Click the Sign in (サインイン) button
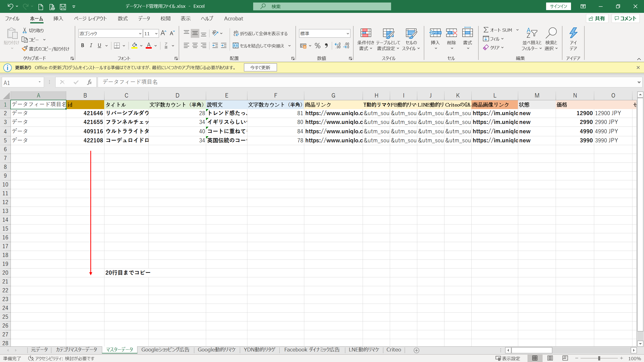644x362 pixels. [558, 6]
